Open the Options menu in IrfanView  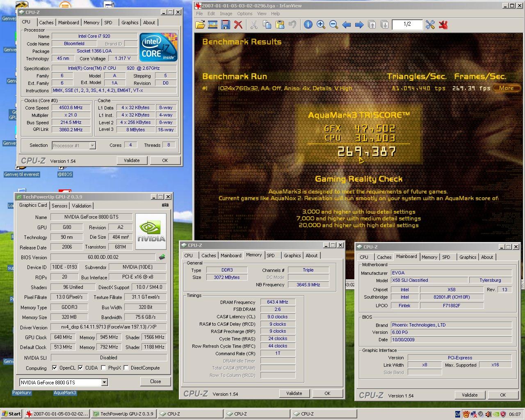[x=245, y=14]
